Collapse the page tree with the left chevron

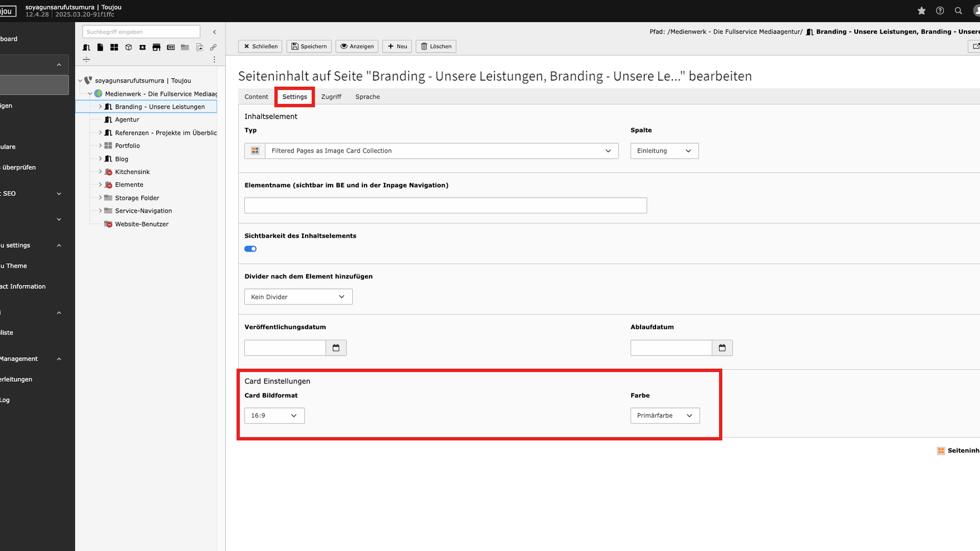point(214,32)
